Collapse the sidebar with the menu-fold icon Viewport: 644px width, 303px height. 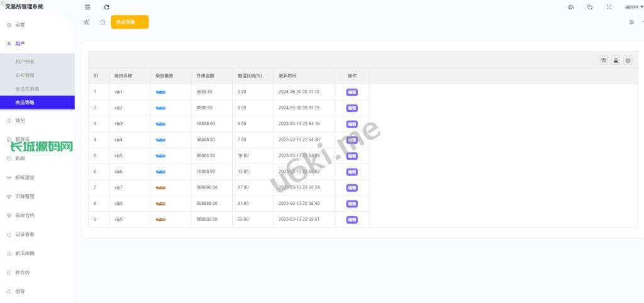87,7
